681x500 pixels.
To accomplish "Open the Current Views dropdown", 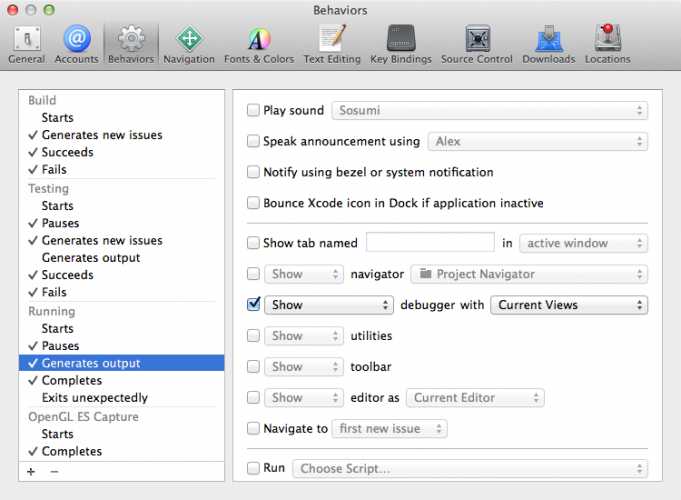I will pyautogui.click(x=569, y=305).
